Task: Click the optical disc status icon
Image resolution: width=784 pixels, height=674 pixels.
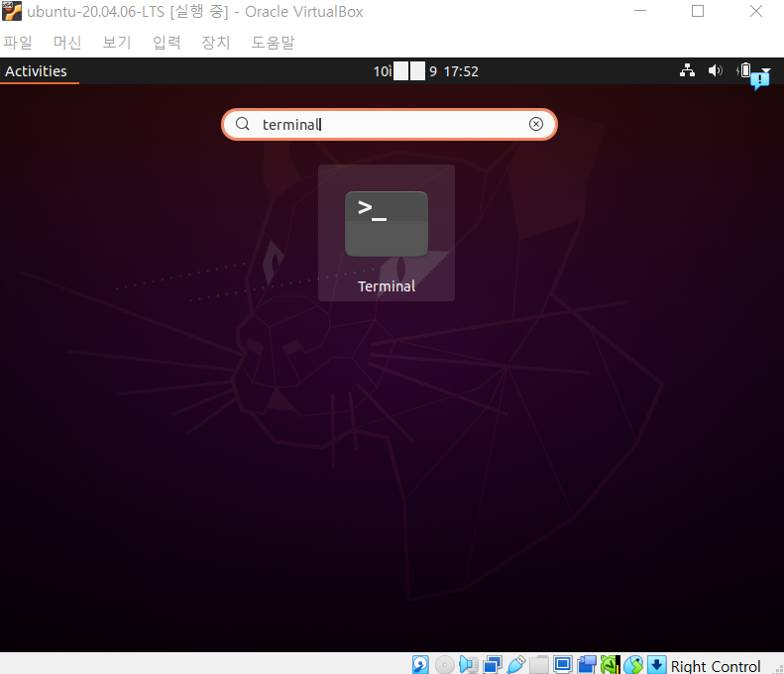Action: [x=444, y=664]
